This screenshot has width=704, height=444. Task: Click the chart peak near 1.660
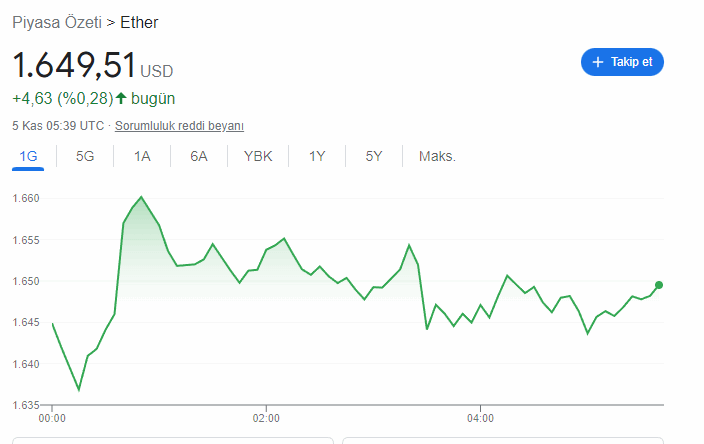coord(141,197)
